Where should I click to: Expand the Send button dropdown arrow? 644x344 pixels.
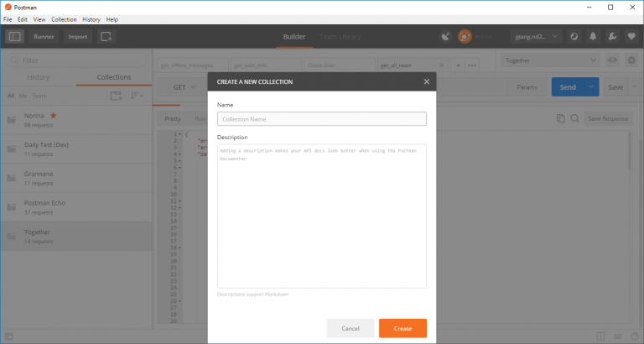click(x=591, y=87)
